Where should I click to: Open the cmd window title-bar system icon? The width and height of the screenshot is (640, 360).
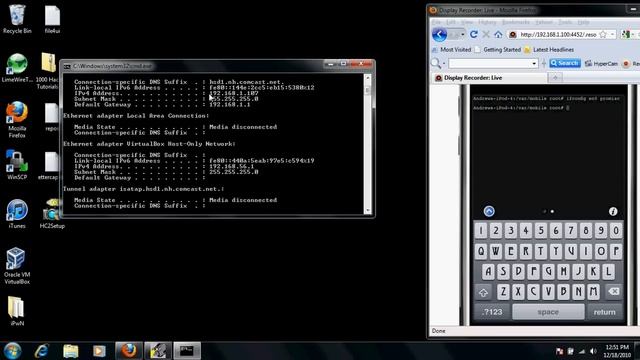click(x=67, y=66)
